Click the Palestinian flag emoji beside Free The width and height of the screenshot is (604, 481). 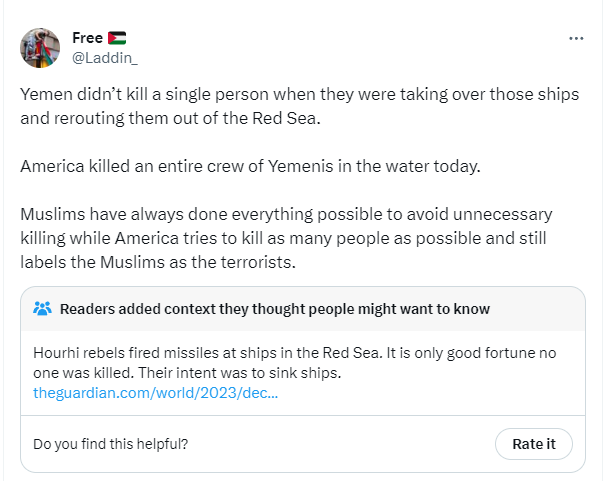pyautogui.click(x=117, y=38)
